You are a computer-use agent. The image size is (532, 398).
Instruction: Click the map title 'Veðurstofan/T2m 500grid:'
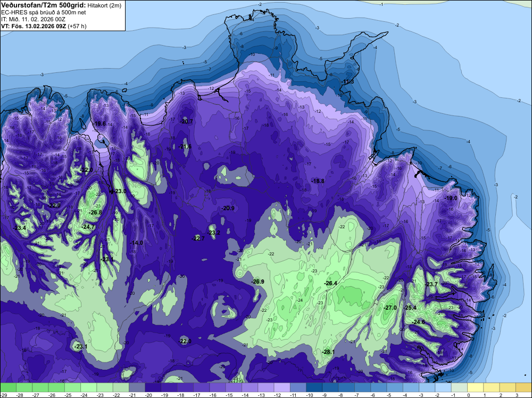tap(44, 5)
